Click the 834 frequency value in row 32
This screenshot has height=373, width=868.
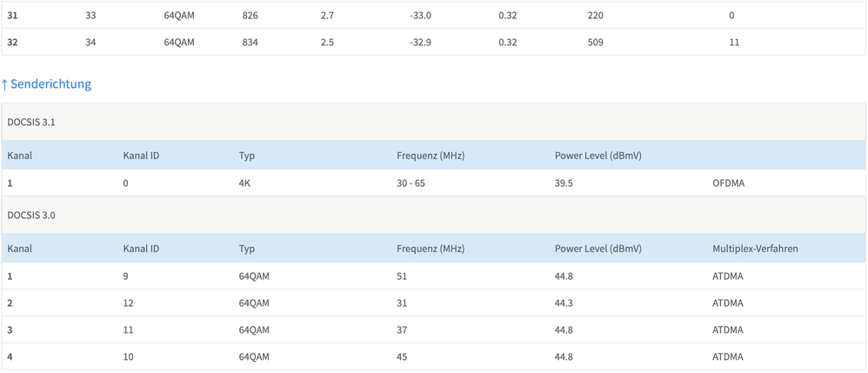pos(250,42)
